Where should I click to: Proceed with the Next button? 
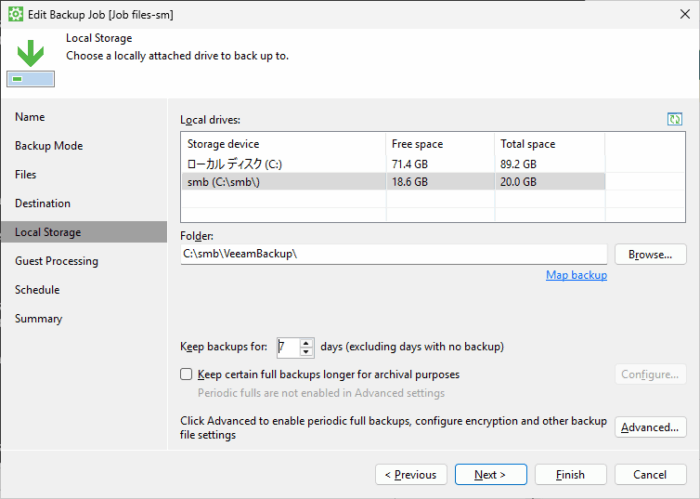point(491,474)
